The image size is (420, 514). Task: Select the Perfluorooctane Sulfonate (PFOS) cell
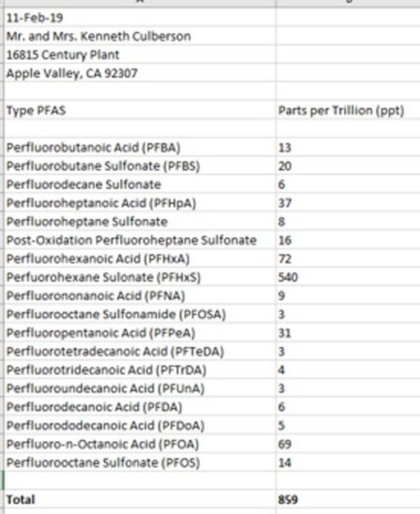point(140,463)
